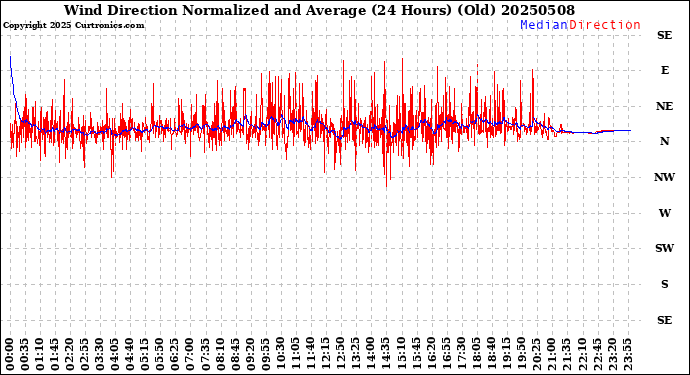The image size is (690, 375).
Task: Click the 14:35 time axis label
Action: [386, 354]
